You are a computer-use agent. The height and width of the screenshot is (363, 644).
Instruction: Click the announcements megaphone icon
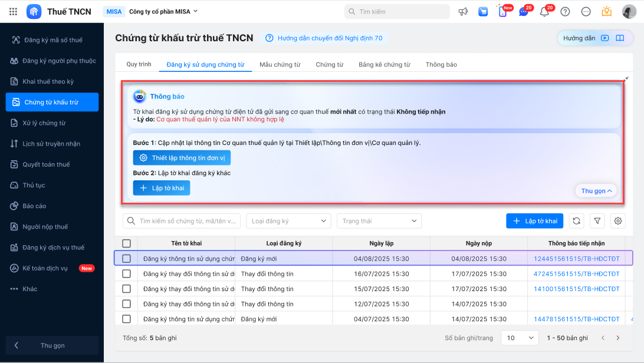(463, 12)
